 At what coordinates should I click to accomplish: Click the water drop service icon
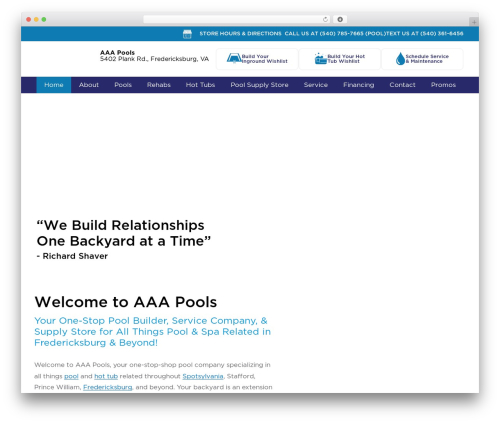(x=400, y=59)
